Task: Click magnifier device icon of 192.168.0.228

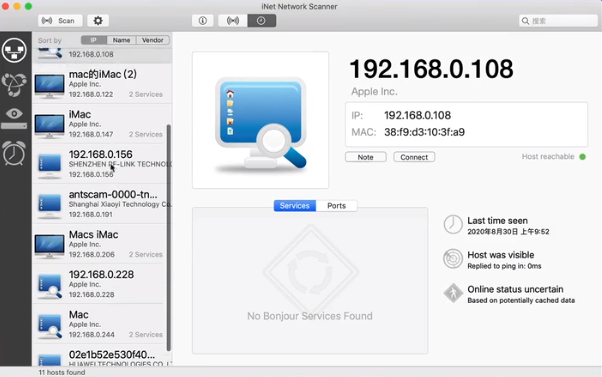Action: tap(50, 286)
